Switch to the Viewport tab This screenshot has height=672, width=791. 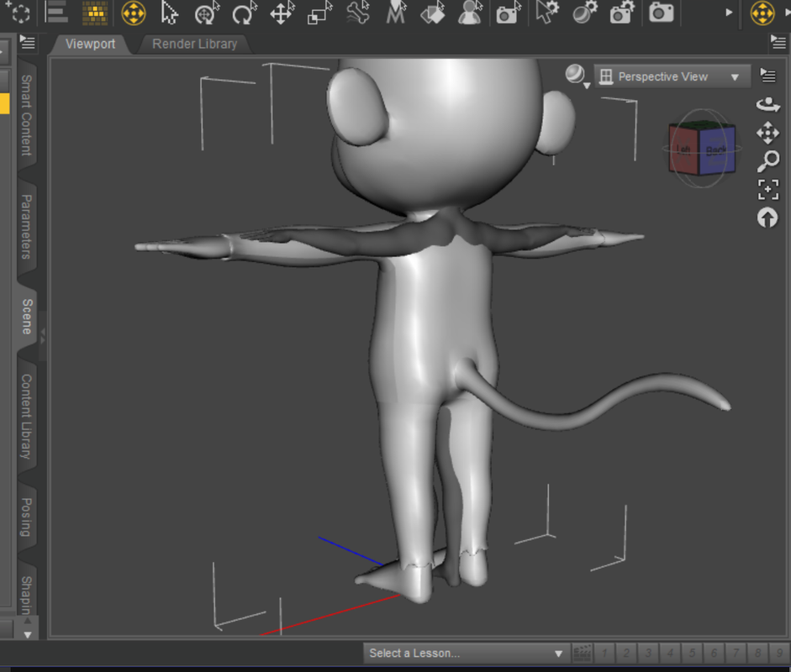[90, 44]
